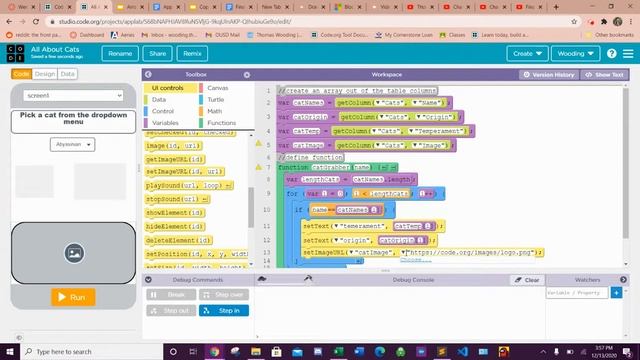This screenshot has width=640, height=360.
Task: Collapse the Toolbox with the arrow icon
Action: (148, 74)
